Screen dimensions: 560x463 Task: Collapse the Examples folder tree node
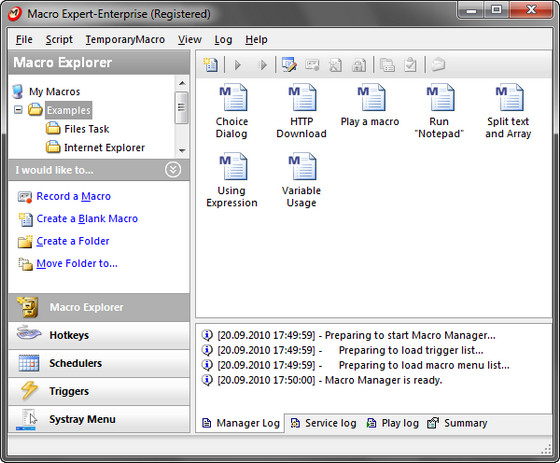click(x=18, y=109)
